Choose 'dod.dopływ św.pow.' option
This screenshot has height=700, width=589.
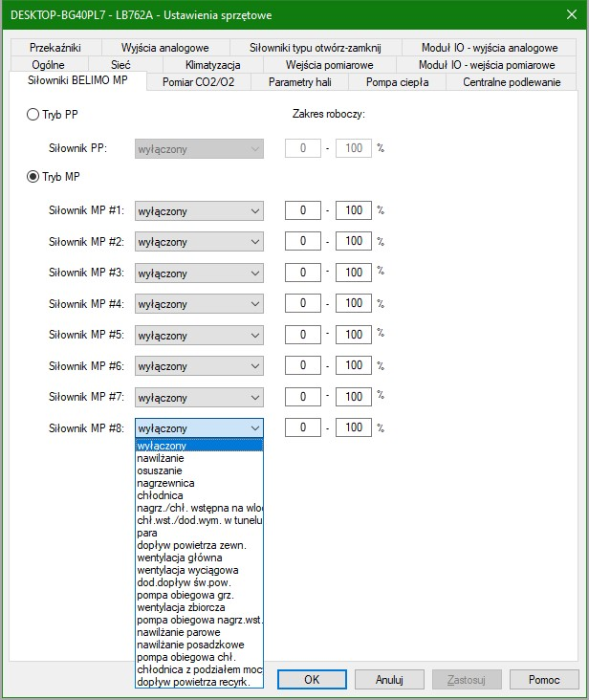(199, 582)
